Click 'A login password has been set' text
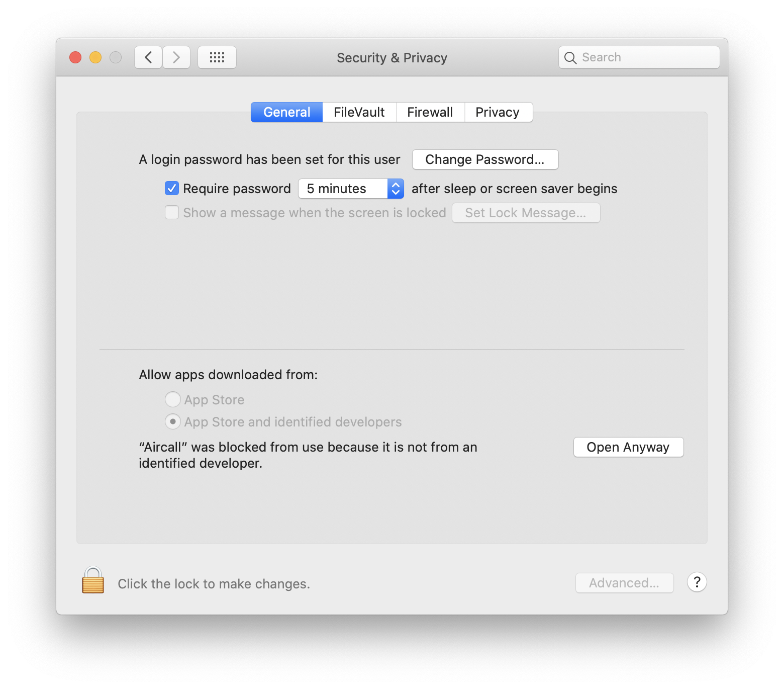This screenshot has width=784, height=689. click(270, 159)
